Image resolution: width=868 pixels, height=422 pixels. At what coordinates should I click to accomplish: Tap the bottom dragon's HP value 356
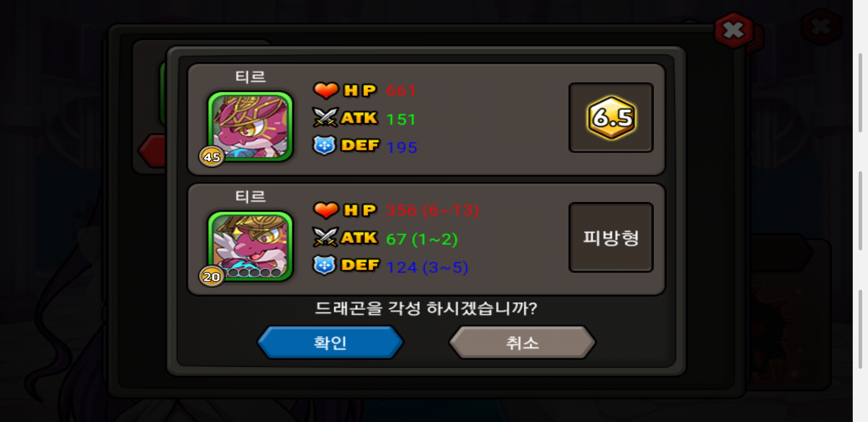click(402, 210)
